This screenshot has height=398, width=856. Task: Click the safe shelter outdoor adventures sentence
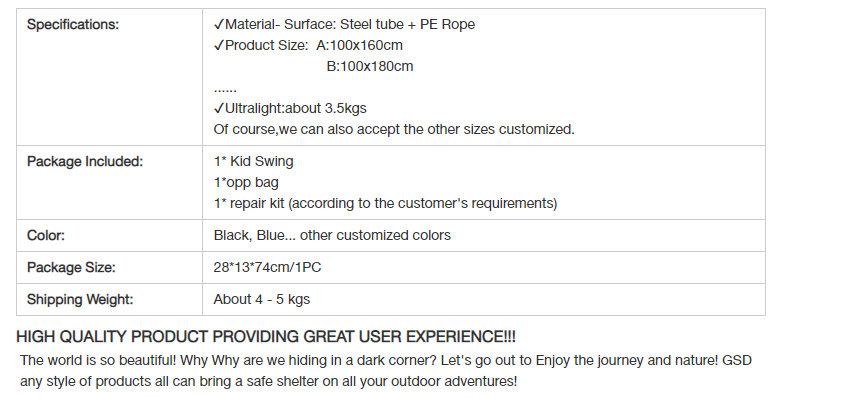[269, 381]
